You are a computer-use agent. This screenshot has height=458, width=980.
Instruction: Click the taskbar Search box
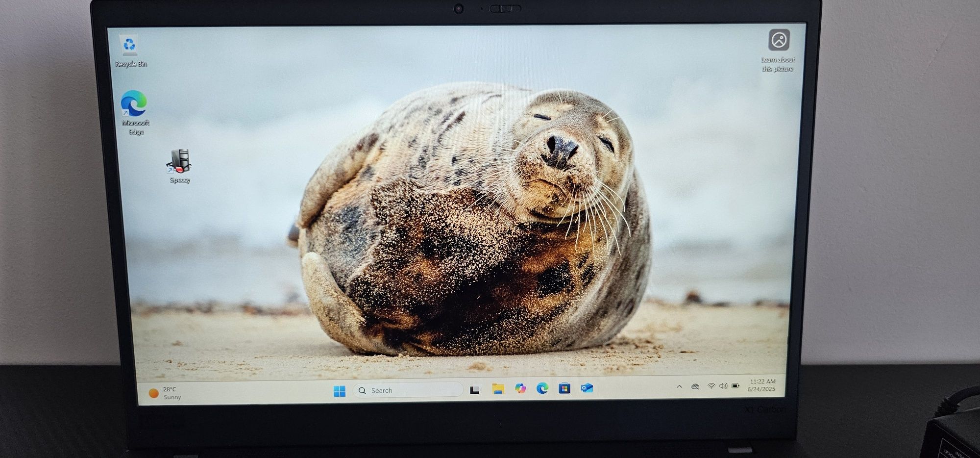tap(408, 390)
